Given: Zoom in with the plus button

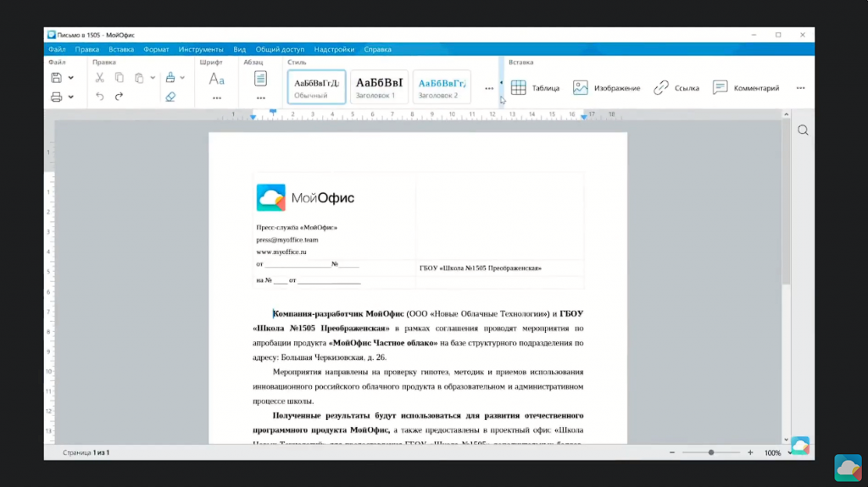Looking at the screenshot, I should 750,452.
